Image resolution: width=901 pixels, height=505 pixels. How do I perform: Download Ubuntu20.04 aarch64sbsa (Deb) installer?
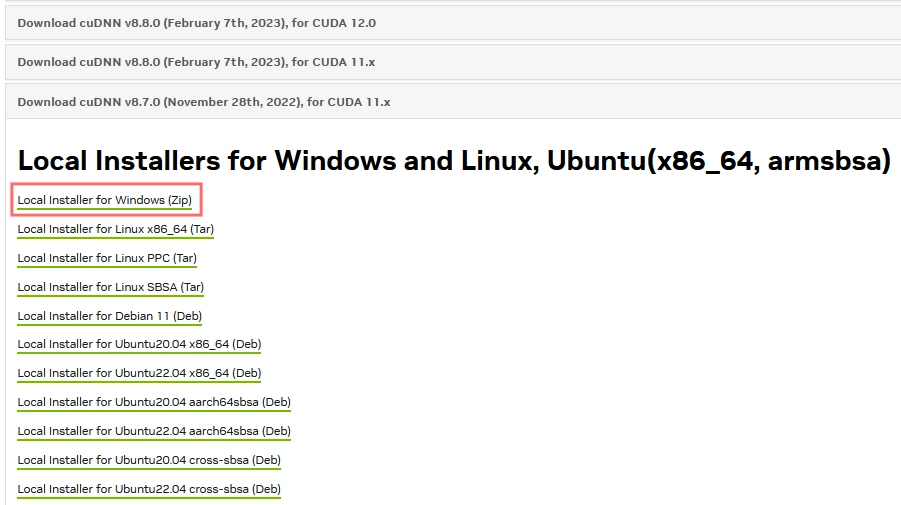154,402
